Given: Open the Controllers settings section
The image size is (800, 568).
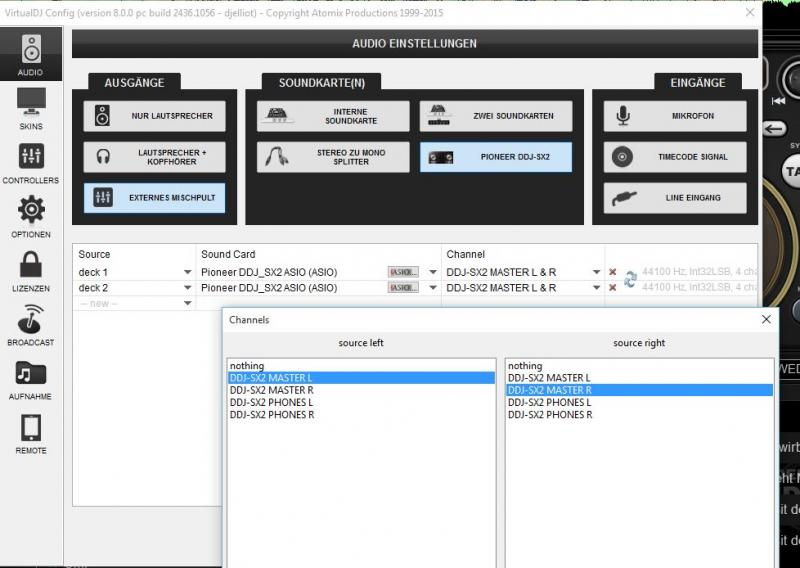Looking at the screenshot, I should coord(31,162).
